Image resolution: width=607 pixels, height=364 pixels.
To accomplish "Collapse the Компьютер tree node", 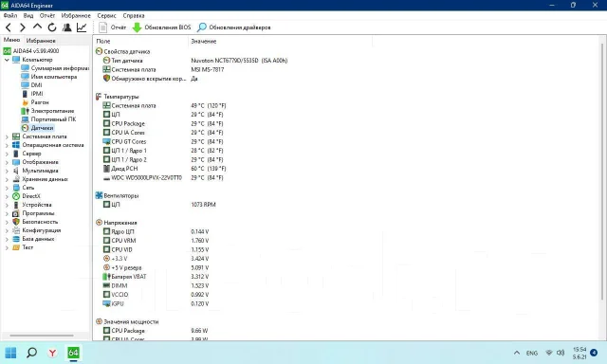I will [7, 60].
